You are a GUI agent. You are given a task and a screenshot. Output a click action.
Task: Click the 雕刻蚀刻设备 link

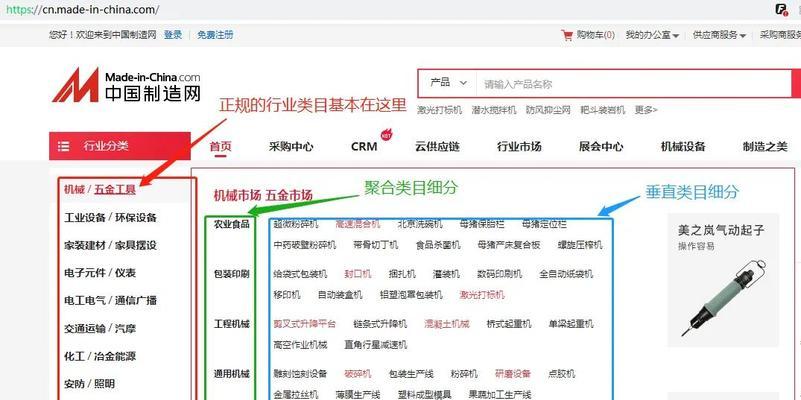[x=300, y=374]
